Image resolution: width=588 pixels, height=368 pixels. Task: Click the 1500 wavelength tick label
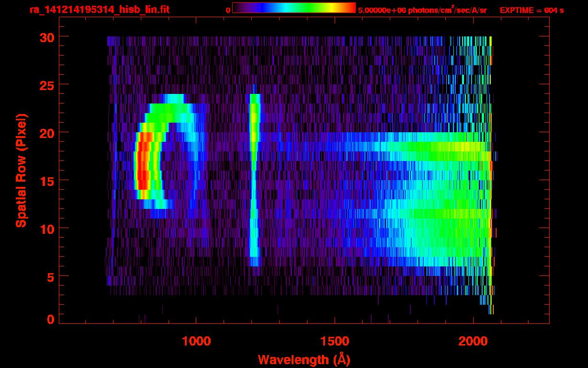pos(334,341)
